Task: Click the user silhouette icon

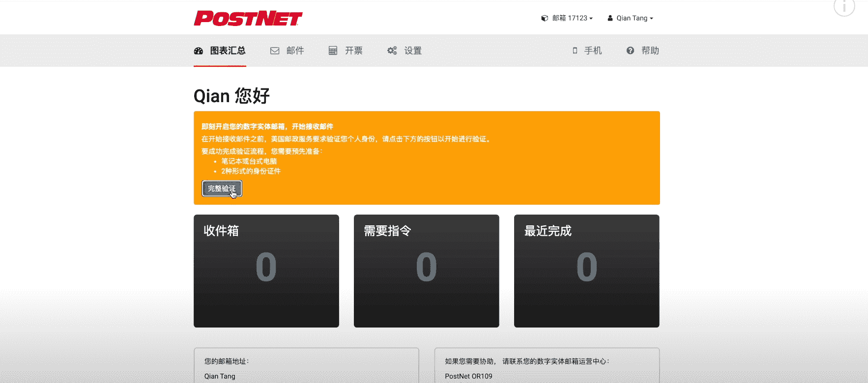Action: (610, 18)
